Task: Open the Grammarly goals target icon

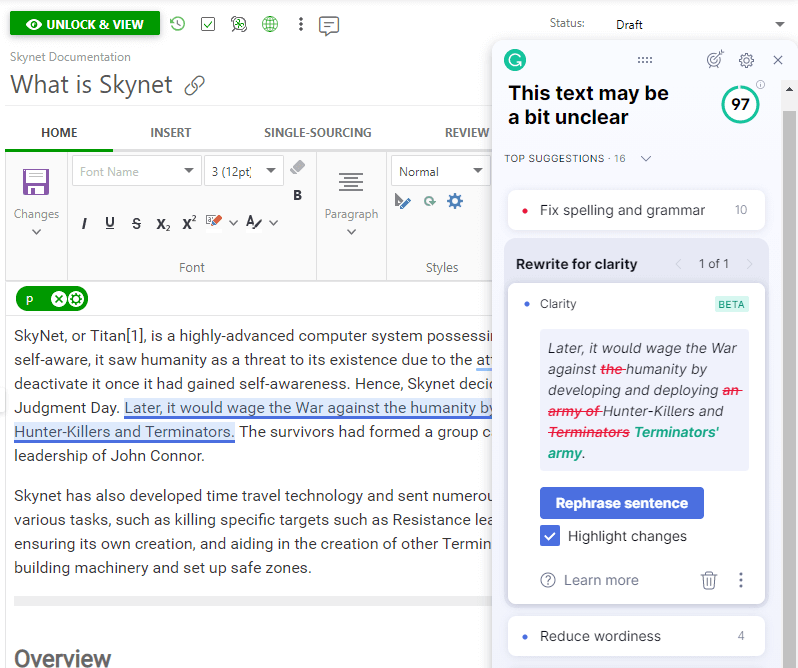Action: pos(715,60)
